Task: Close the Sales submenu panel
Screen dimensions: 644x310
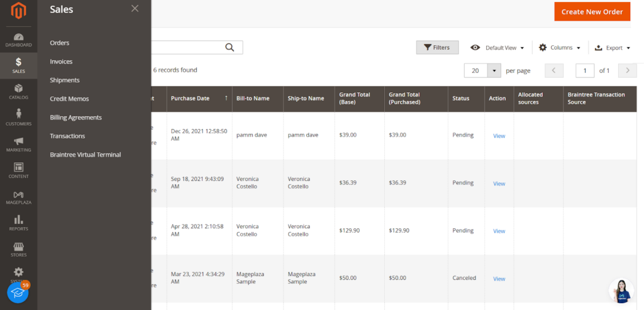Action: coord(135,9)
